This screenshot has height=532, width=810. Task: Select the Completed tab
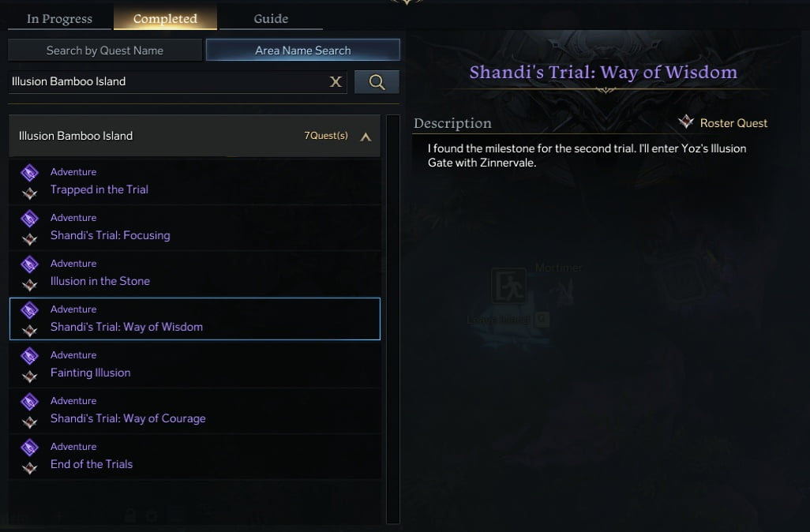165,19
